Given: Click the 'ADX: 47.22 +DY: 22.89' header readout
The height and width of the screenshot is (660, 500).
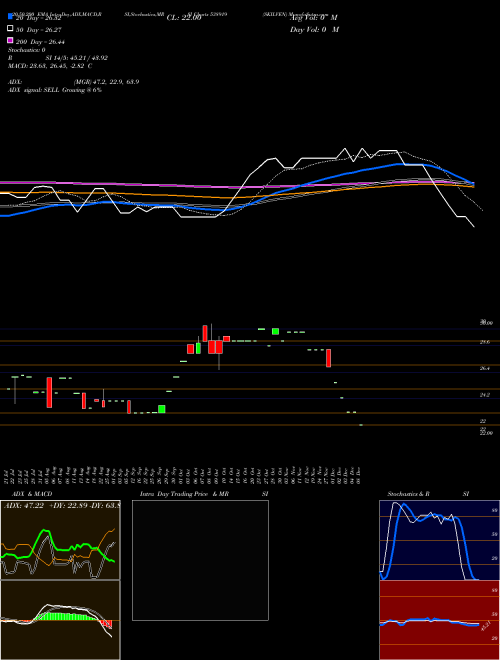Looking at the screenshot, I should [61, 505].
